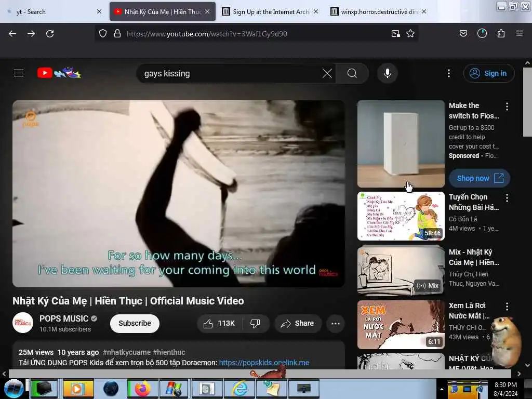Reload the current page
The width and height of the screenshot is (532, 399).
(50, 34)
